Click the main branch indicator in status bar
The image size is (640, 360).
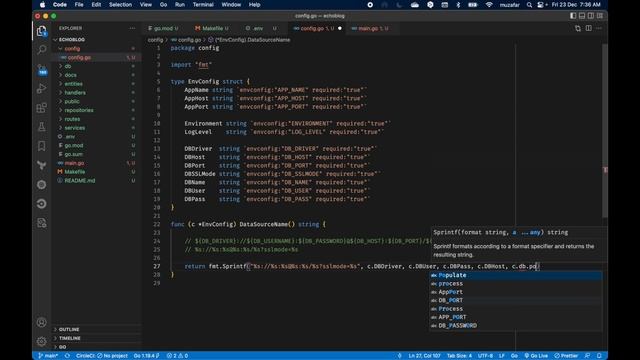[x=48, y=356]
